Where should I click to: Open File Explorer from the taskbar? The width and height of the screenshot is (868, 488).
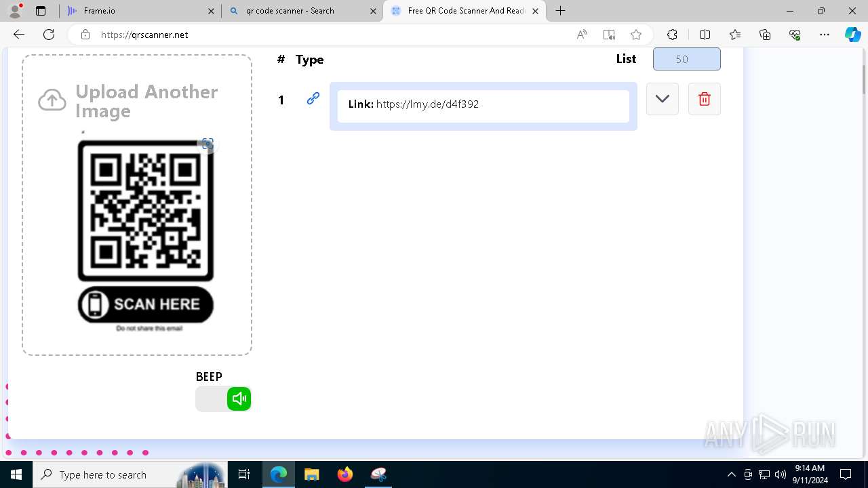click(x=312, y=474)
